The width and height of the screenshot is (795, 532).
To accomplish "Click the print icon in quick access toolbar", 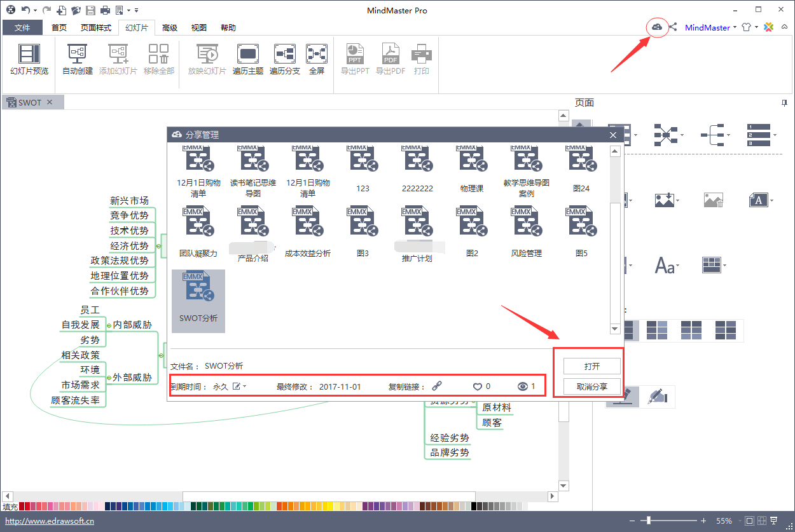I will [x=105, y=10].
